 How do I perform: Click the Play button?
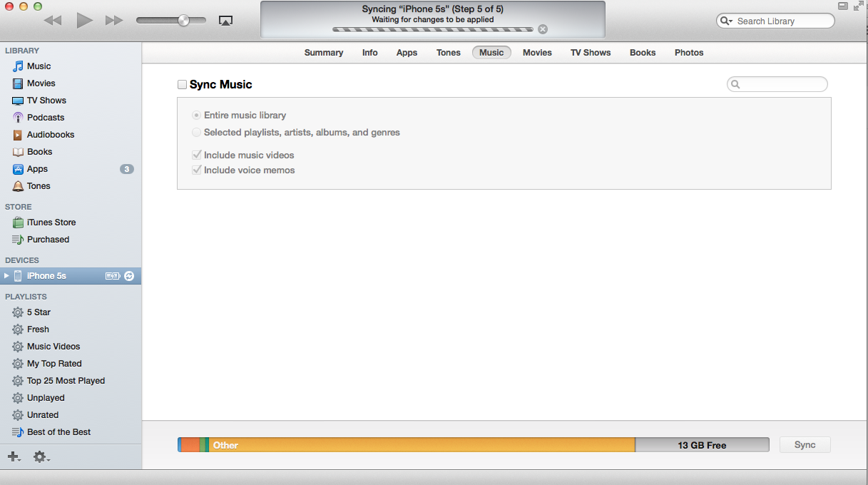pos(85,21)
